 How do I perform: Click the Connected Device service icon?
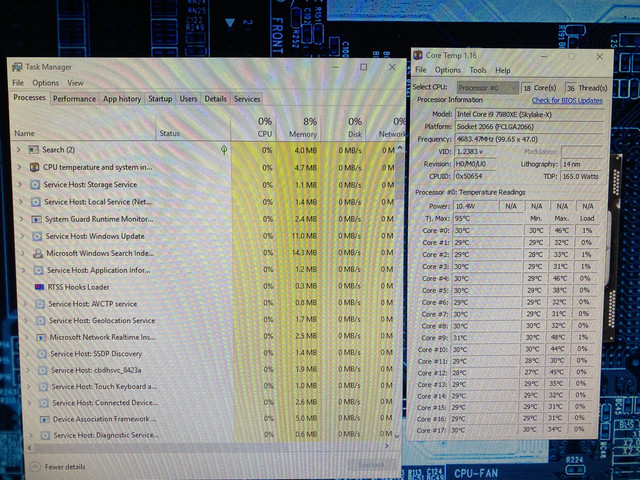click(44, 403)
